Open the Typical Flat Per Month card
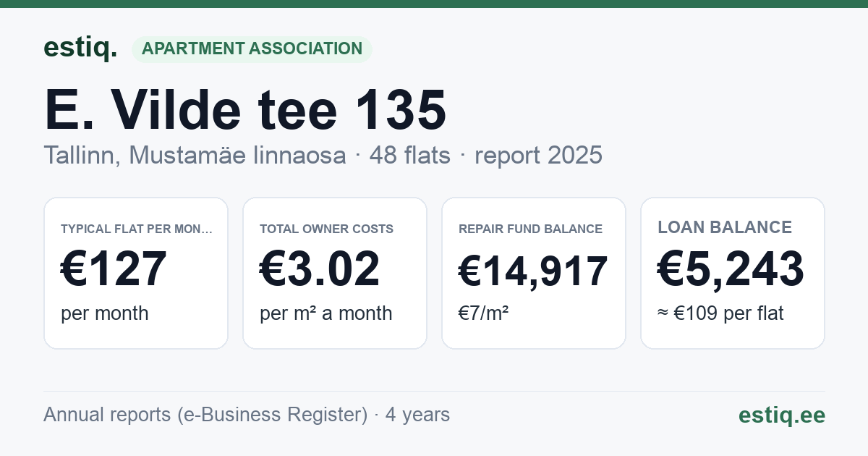Image resolution: width=868 pixels, height=456 pixels. pyautogui.click(x=136, y=273)
